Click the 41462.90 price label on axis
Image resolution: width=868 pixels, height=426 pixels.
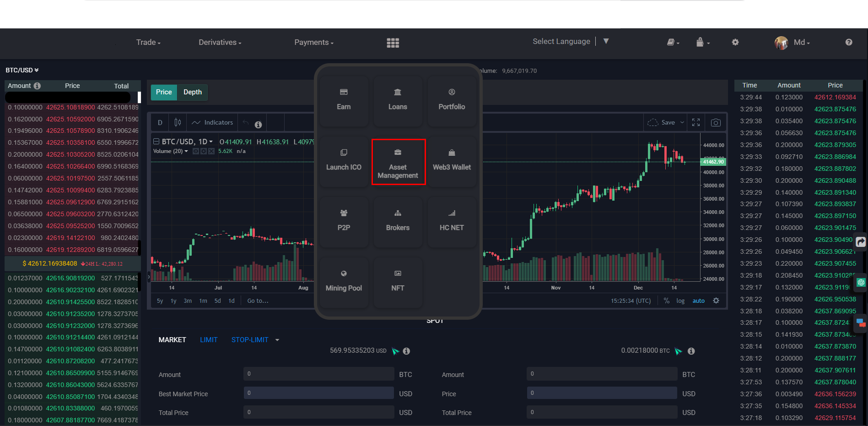(713, 162)
